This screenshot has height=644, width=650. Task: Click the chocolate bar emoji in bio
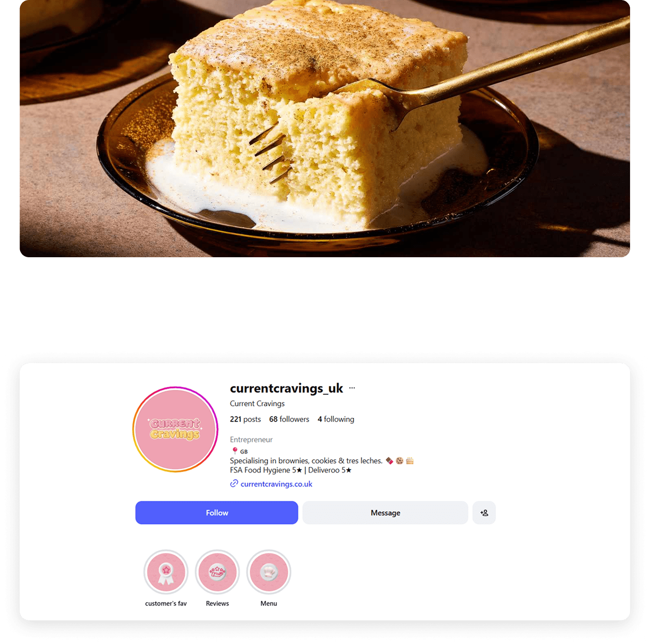tap(389, 461)
